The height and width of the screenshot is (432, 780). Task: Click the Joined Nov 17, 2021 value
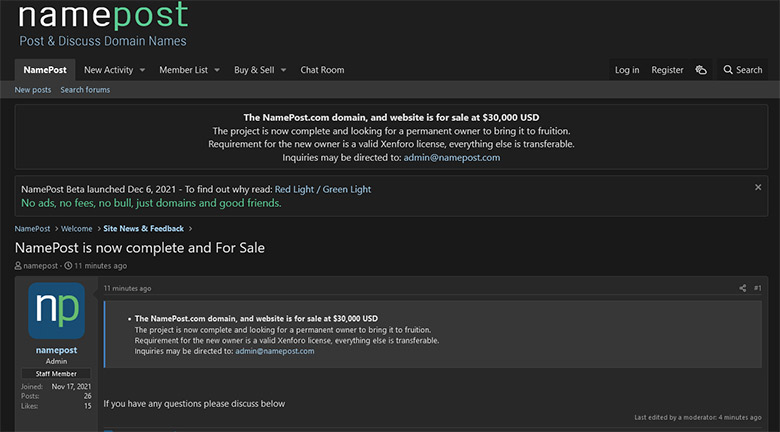click(71, 387)
